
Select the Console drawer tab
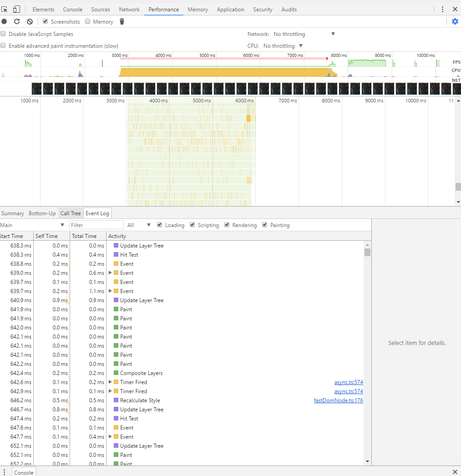pyautogui.click(x=24, y=472)
